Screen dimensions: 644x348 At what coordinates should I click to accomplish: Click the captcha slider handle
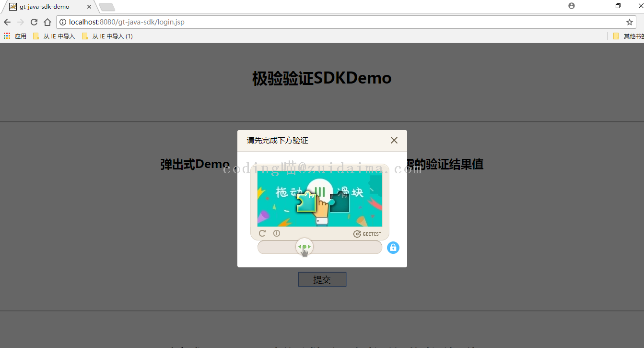(x=304, y=247)
